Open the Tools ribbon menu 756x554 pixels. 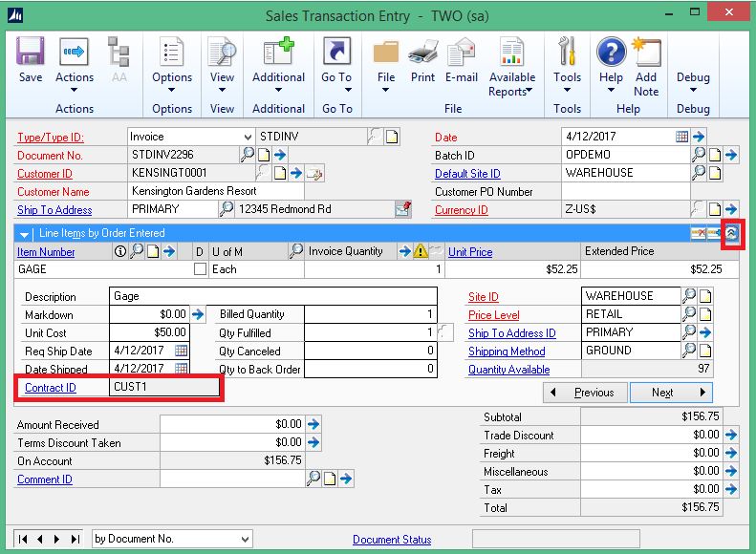click(567, 63)
